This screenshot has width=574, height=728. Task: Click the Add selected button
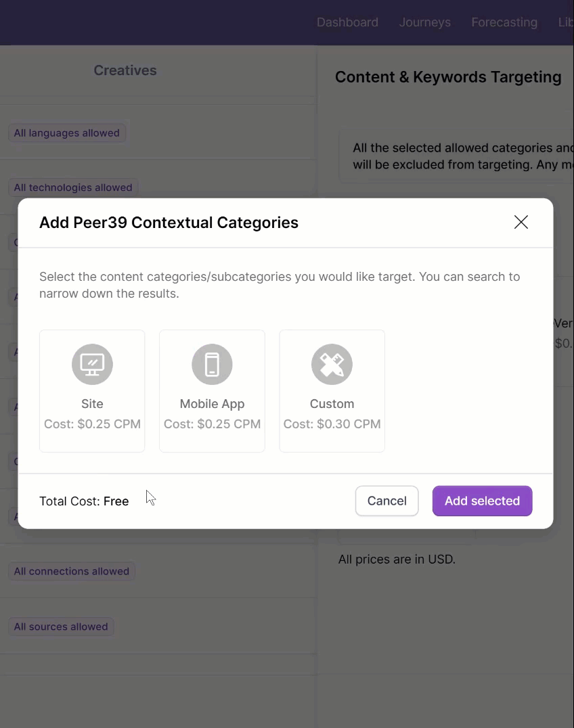pyautogui.click(x=482, y=501)
